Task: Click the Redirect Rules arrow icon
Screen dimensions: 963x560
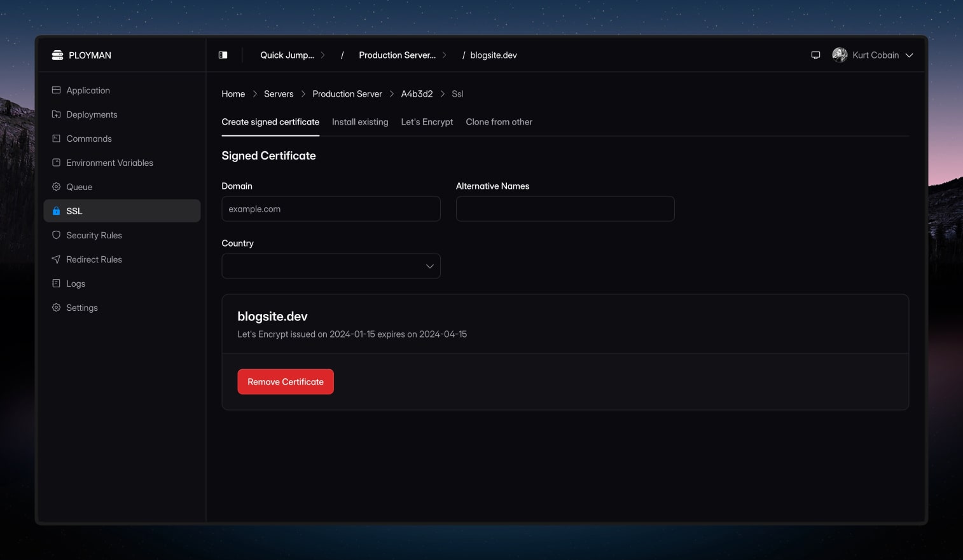Action: pyautogui.click(x=56, y=259)
